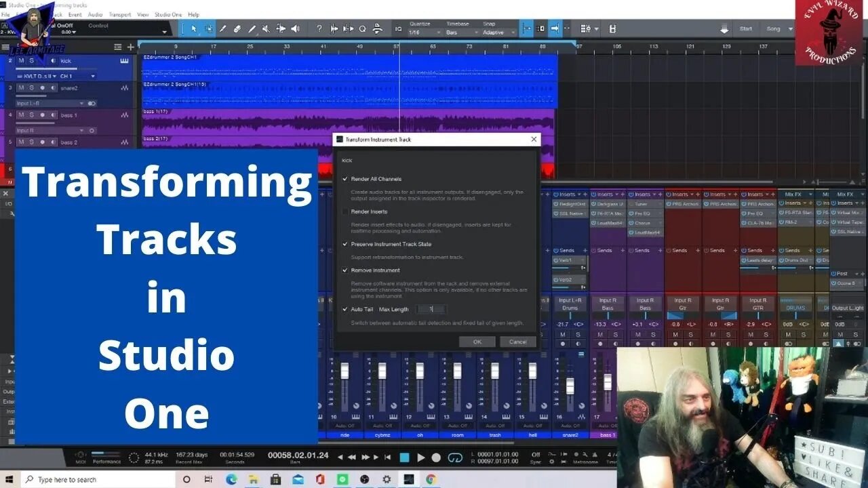Open the video player film icon
868x488 pixels.
point(612,28)
